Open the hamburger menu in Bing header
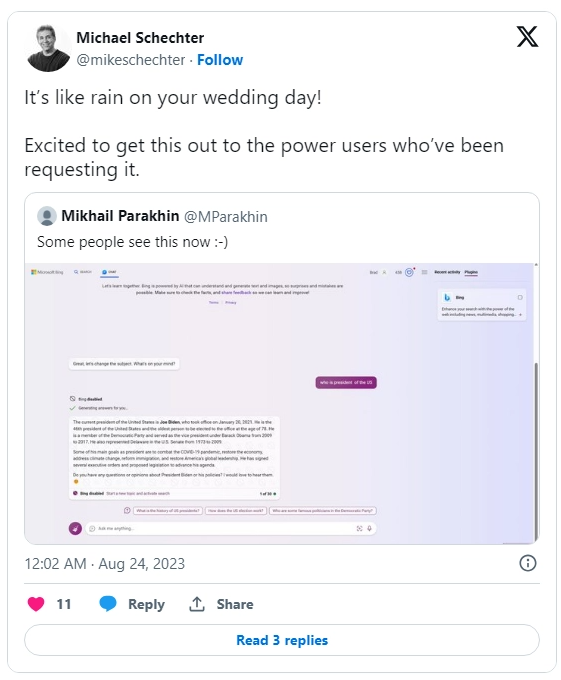Image resolution: width=561 pixels, height=680 pixels. [x=424, y=272]
